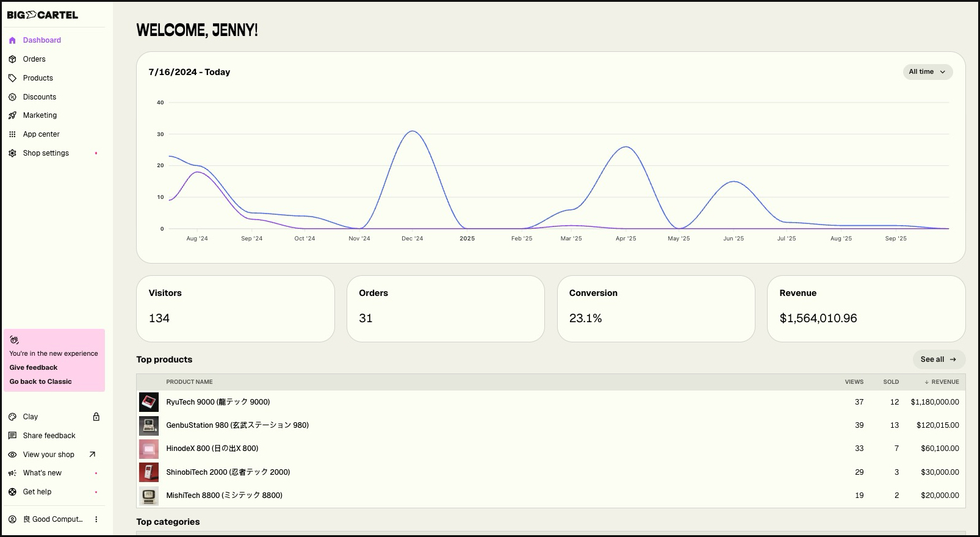Screen dimensions: 980x537
Task: Open the three-dot account menu
Action: pyautogui.click(x=96, y=519)
